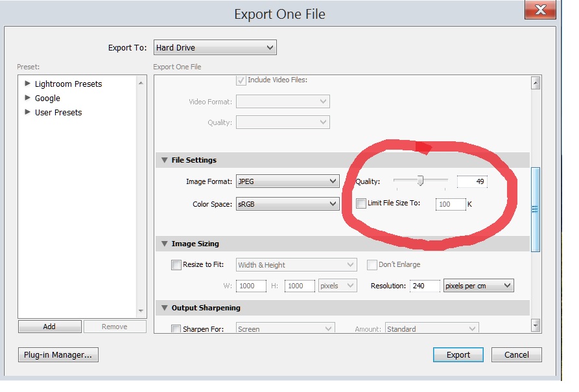Click the Quality value input field
Screen dimensions: 579x392
click(472, 181)
